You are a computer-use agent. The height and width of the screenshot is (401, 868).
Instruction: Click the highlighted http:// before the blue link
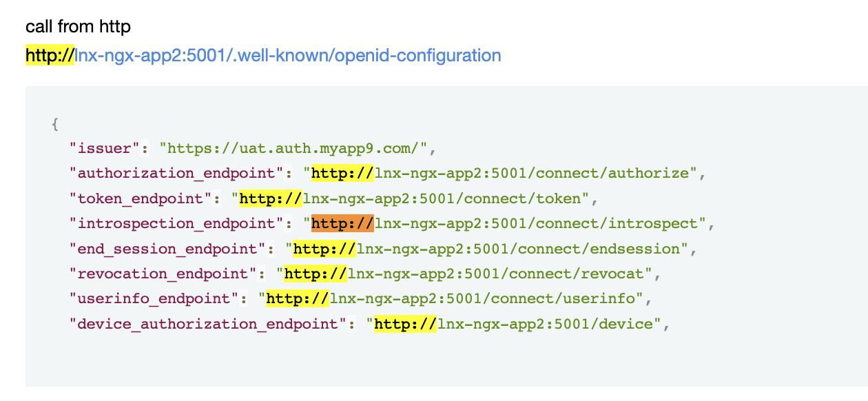click(x=50, y=55)
